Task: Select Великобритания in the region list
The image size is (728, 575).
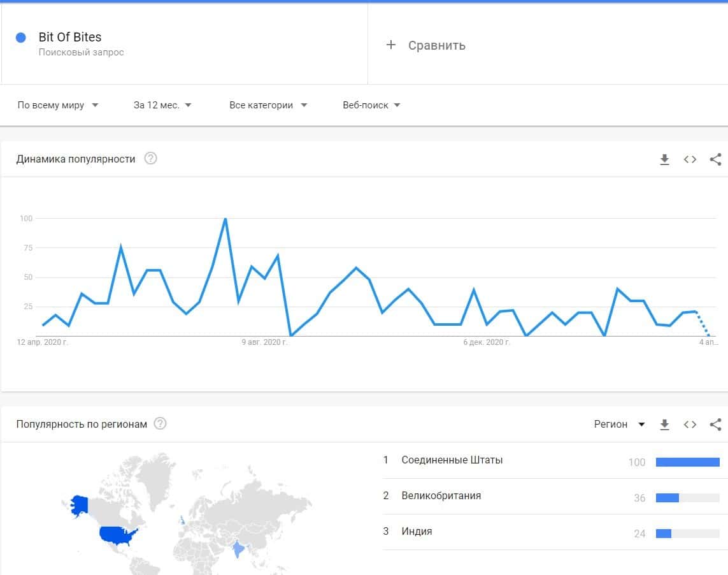Action: [x=441, y=496]
